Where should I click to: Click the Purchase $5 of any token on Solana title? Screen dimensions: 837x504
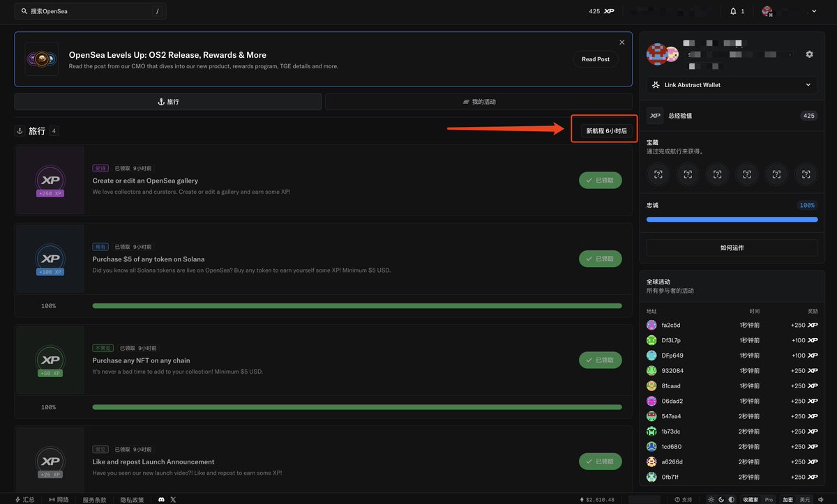149,259
